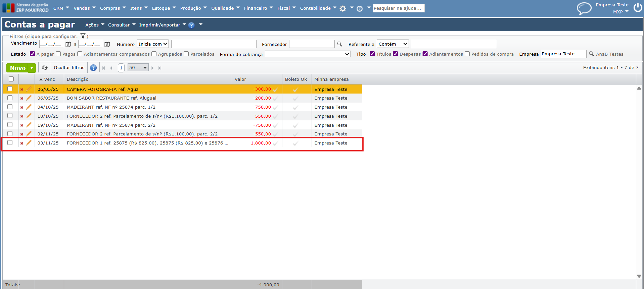Uncheck the Despesas type filter
Screen dimensions: 644x289
[x=396, y=54]
